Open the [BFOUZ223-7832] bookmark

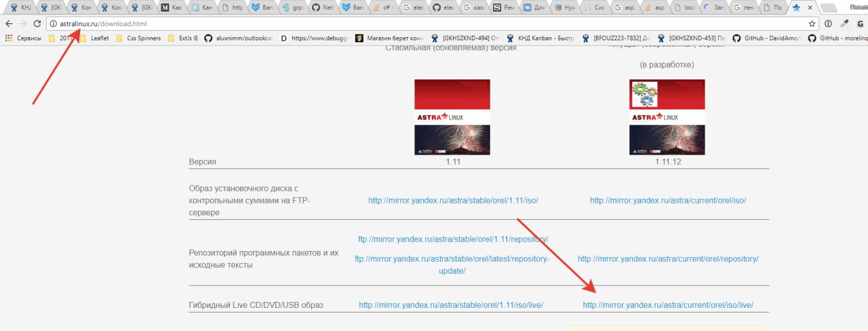(x=616, y=39)
